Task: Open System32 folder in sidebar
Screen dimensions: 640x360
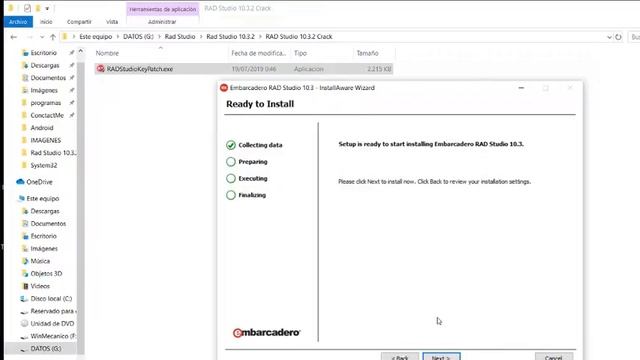Action: (44, 165)
